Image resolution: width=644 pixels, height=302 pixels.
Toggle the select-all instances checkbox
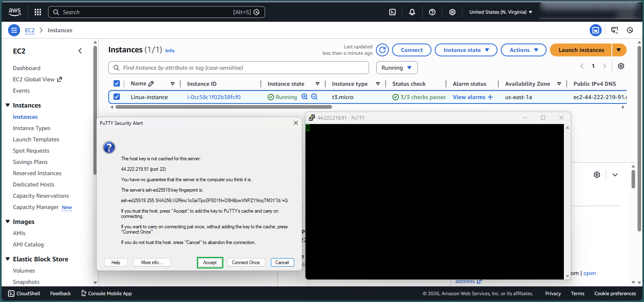point(117,83)
